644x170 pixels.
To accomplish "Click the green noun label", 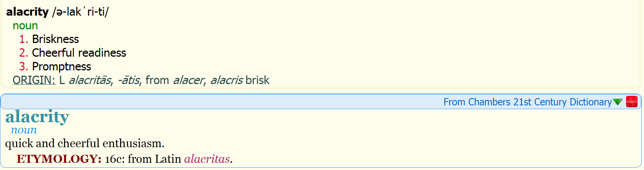I will [25, 26].
